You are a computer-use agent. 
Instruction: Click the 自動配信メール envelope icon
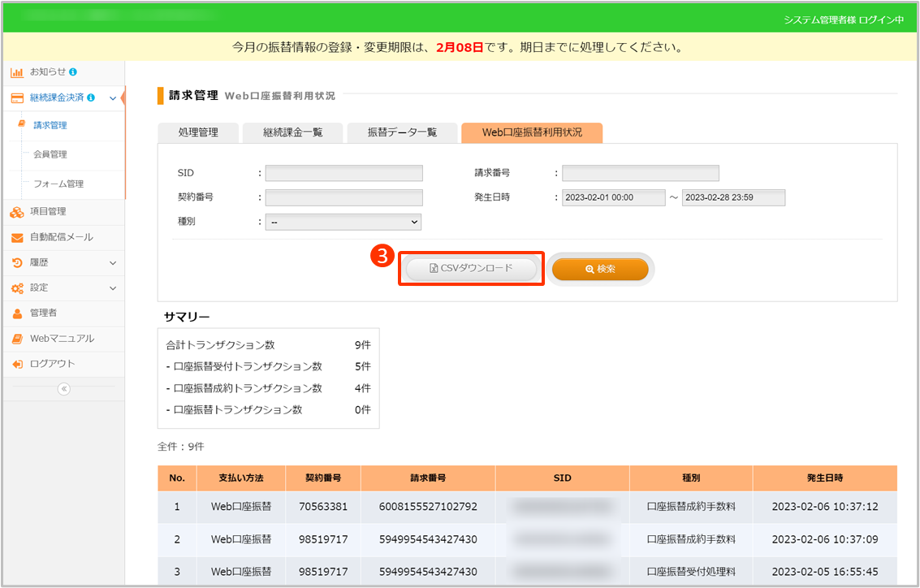(x=16, y=238)
